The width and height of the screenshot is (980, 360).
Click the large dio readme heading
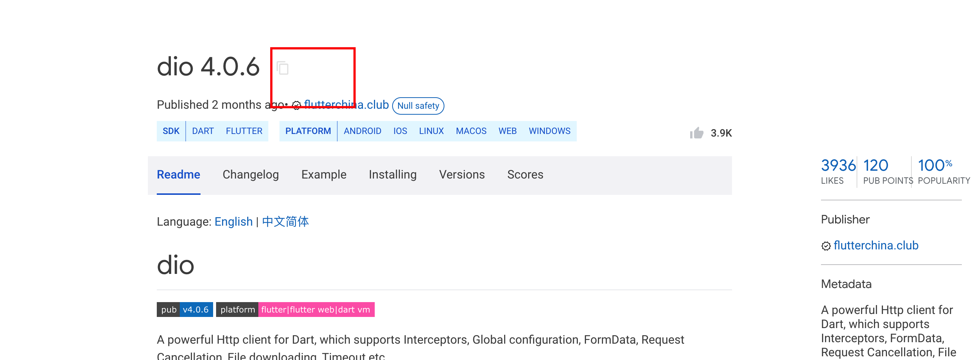pyautogui.click(x=175, y=265)
